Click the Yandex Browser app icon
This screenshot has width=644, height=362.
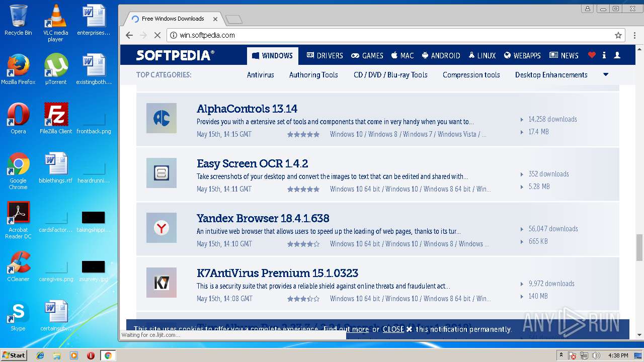click(162, 228)
